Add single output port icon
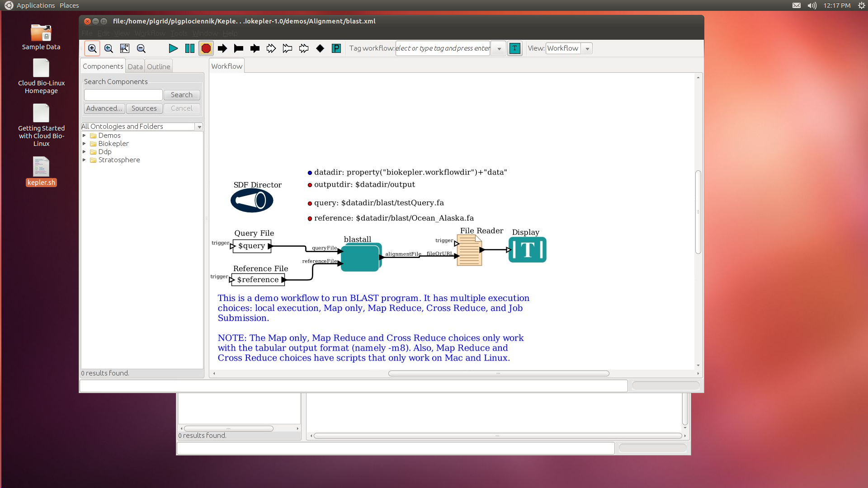 point(239,48)
